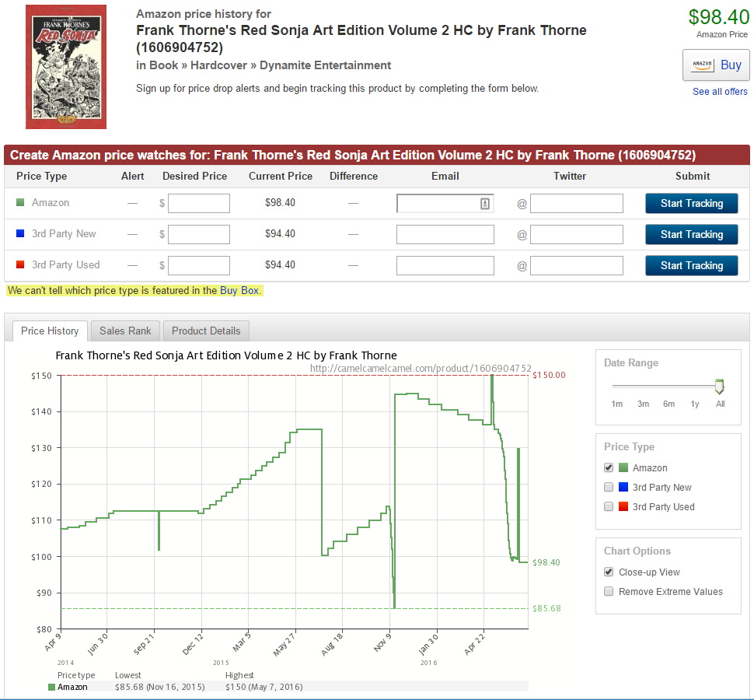Select the Price History tab

tap(50, 331)
